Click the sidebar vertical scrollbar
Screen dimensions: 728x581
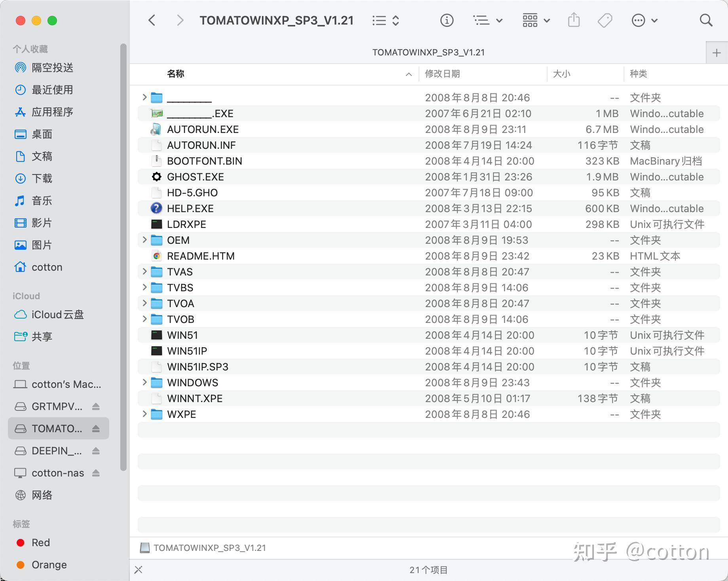click(x=123, y=257)
